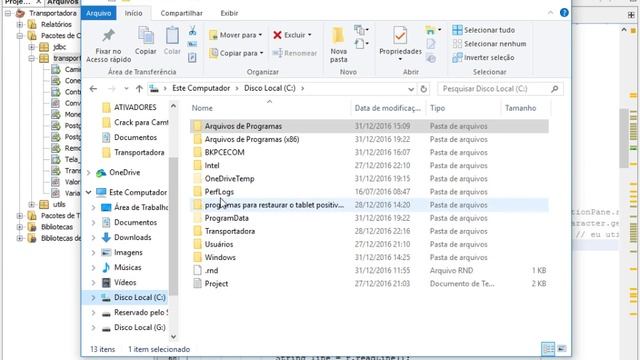Viewport: 640px width, 360px height.
Task: Select the Project text document
Action: pyautogui.click(x=369, y=284)
